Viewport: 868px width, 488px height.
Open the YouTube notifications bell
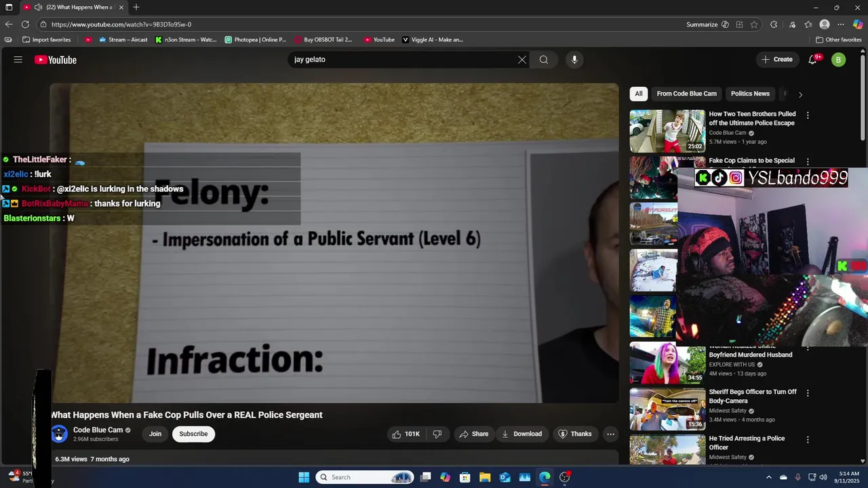pyautogui.click(x=812, y=60)
